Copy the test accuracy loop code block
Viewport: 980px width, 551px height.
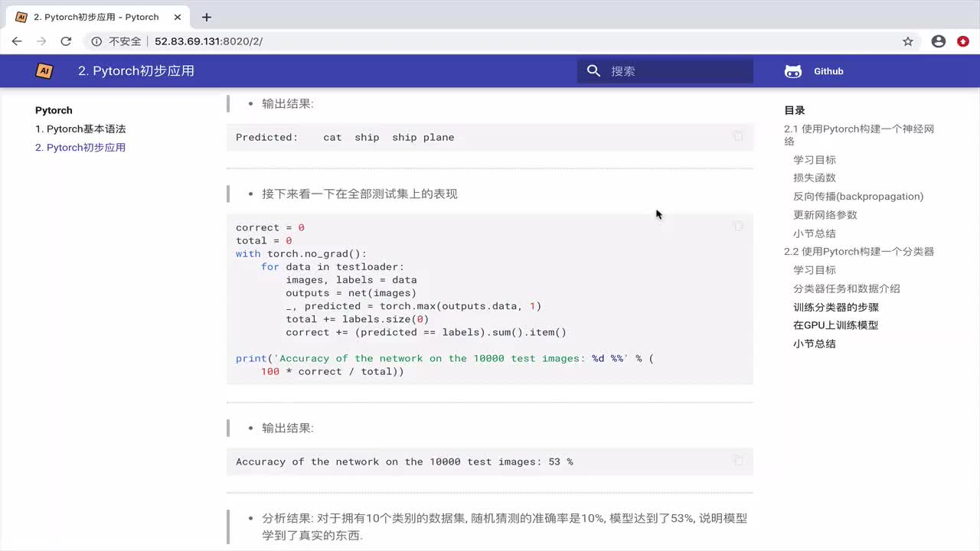[738, 226]
